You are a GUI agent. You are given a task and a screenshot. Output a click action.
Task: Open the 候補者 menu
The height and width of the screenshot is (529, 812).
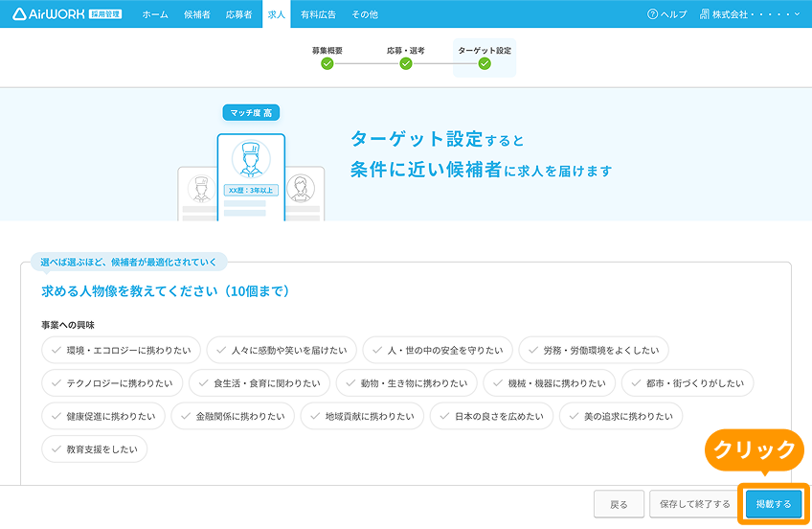point(197,14)
